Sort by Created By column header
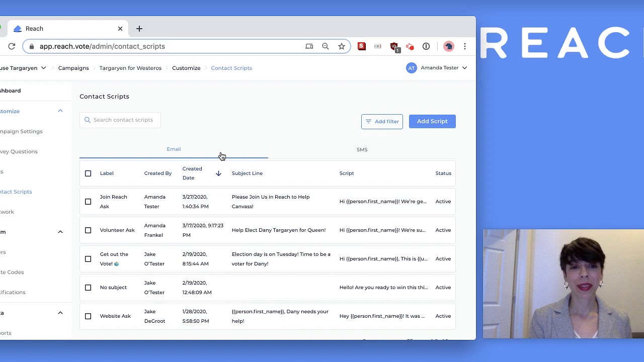644x362 pixels. point(158,173)
